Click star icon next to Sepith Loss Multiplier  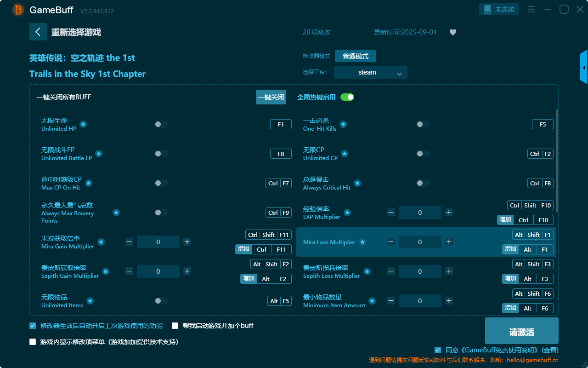[x=367, y=271]
